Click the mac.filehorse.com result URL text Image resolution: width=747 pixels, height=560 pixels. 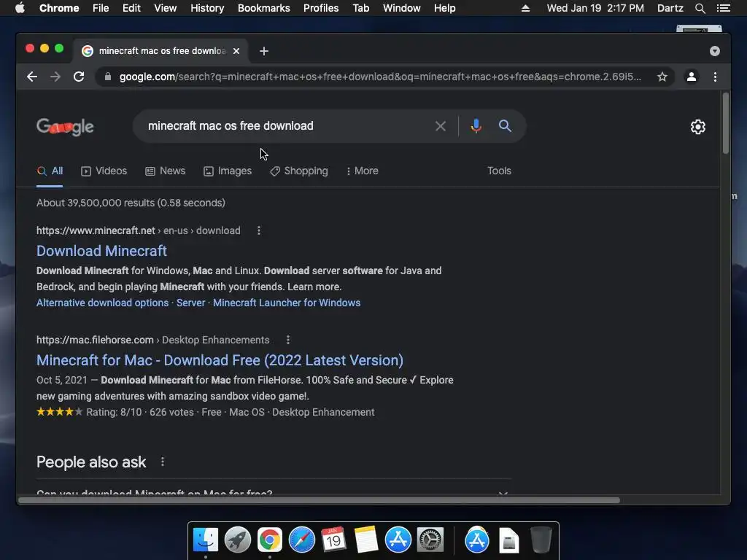pyautogui.click(x=95, y=340)
